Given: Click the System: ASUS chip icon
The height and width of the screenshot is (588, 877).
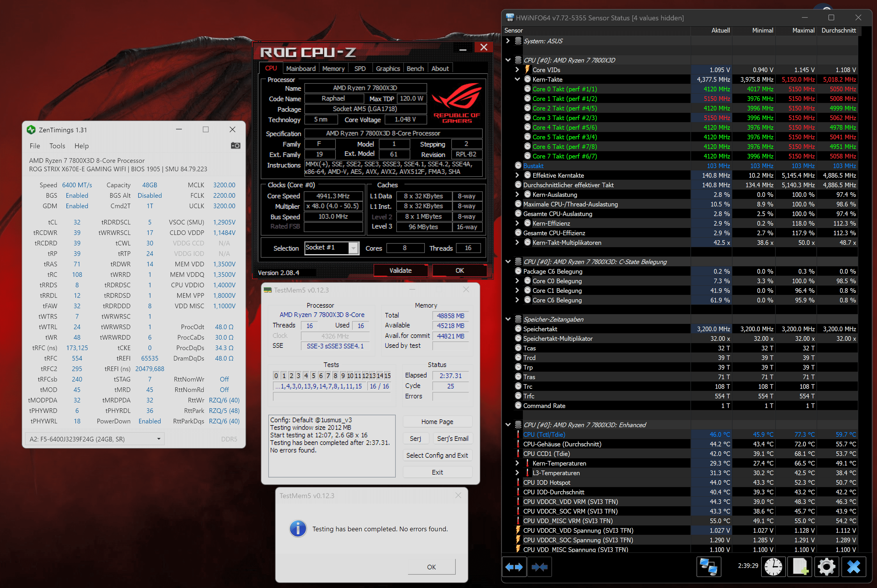Looking at the screenshot, I should [518, 41].
